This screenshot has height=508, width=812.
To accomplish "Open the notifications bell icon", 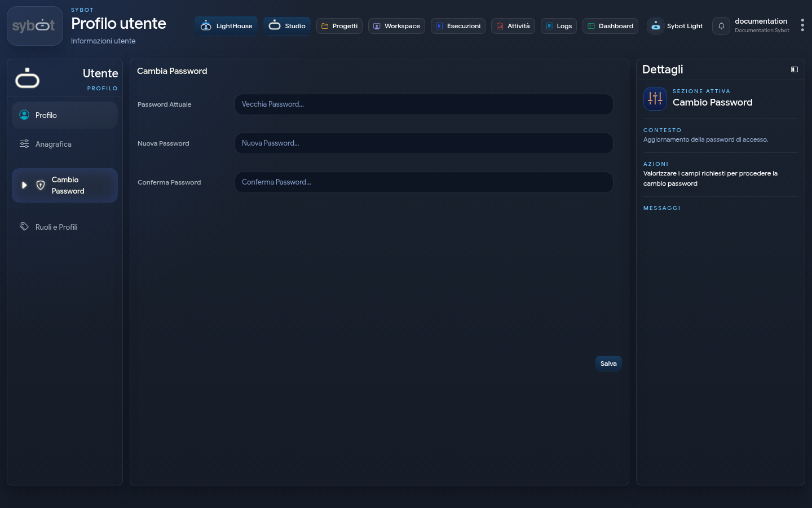I will click(x=721, y=26).
